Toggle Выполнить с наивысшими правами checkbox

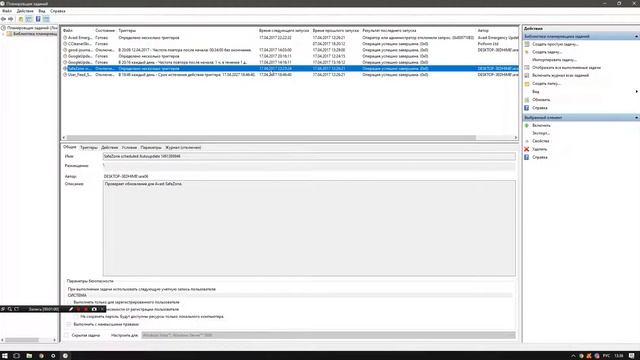tap(69, 324)
